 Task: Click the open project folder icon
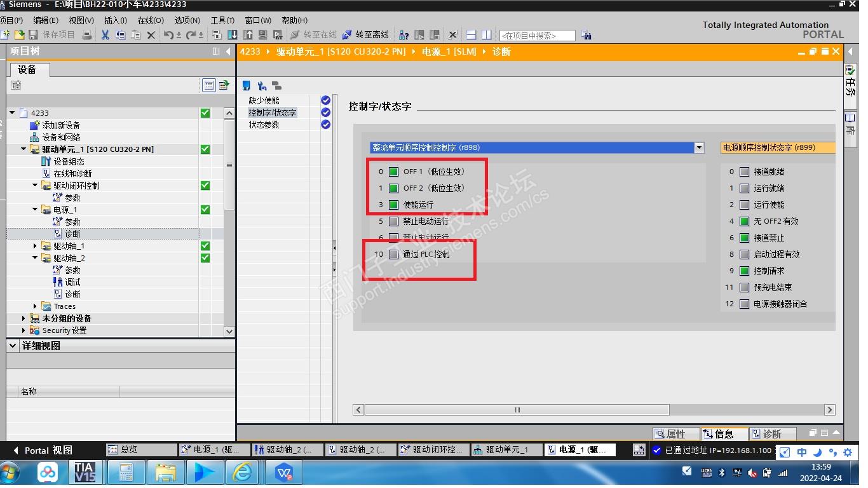click(19, 34)
